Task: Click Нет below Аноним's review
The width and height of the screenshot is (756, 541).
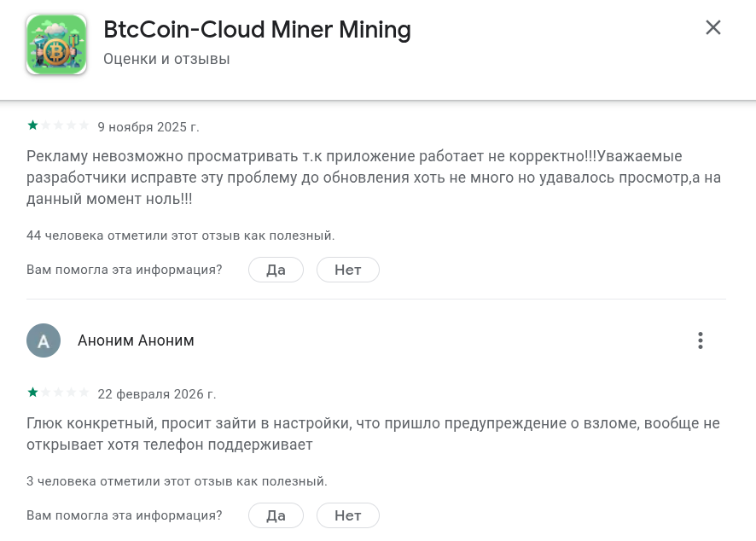Action: click(347, 515)
